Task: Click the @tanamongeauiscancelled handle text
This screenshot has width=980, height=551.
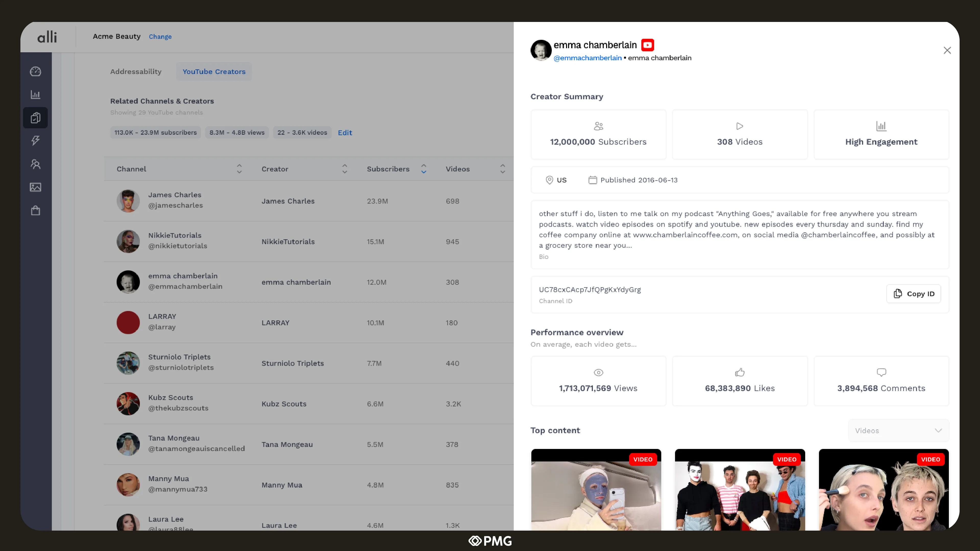Action: coord(197,449)
